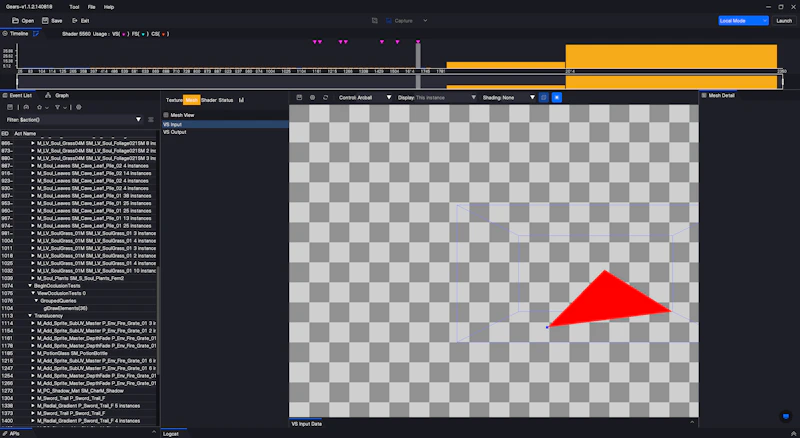Open the Help menu
Screen dimensions: 800x438
[109, 7]
